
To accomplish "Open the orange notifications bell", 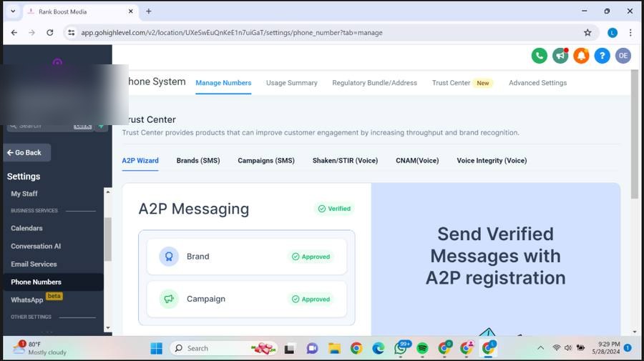I will (581, 56).
